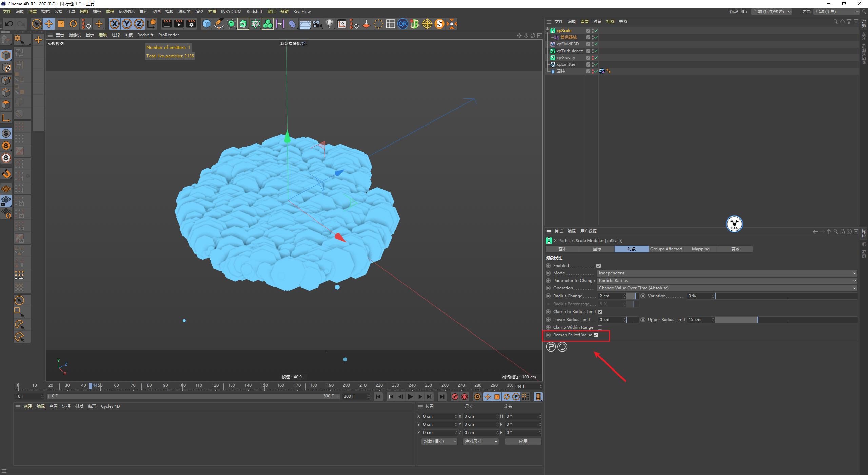Screen dimensions: 868x475
Task: Select the Move tool in the toolbar
Action: pyautogui.click(x=49, y=24)
